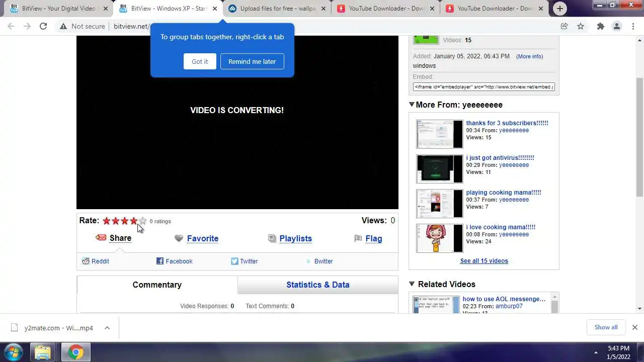
Task: Open playing cooking mama video link
Action: (504, 193)
